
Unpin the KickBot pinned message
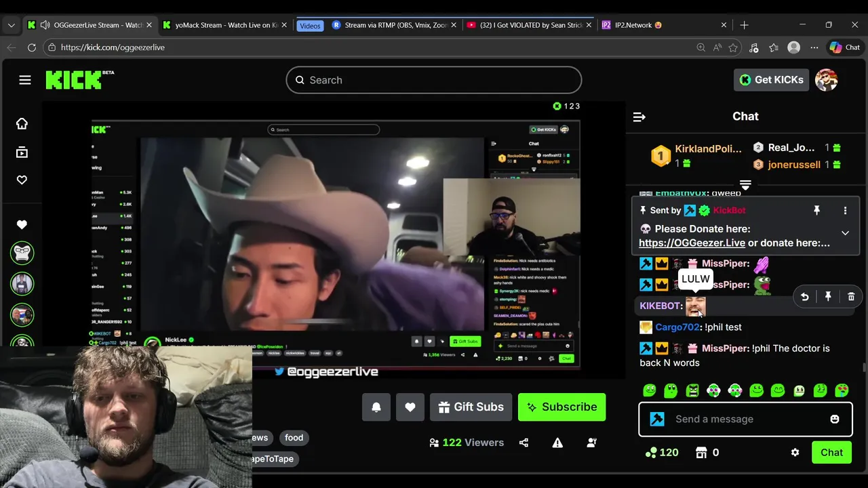[x=816, y=211]
